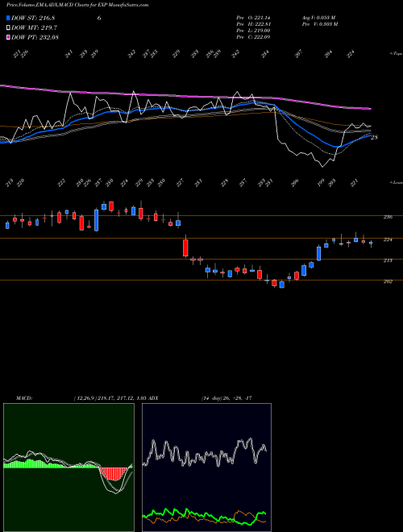Click the chart title mentioning MunafaSutra.com
Image resolution: width=403 pixels, height=532 pixels.
pyautogui.click(x=77, y=5)
